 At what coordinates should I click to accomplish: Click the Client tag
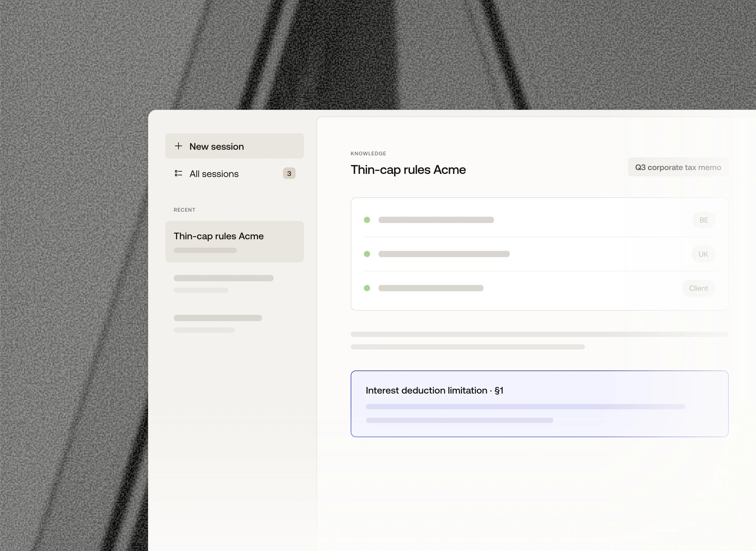(x=699, y=288)
